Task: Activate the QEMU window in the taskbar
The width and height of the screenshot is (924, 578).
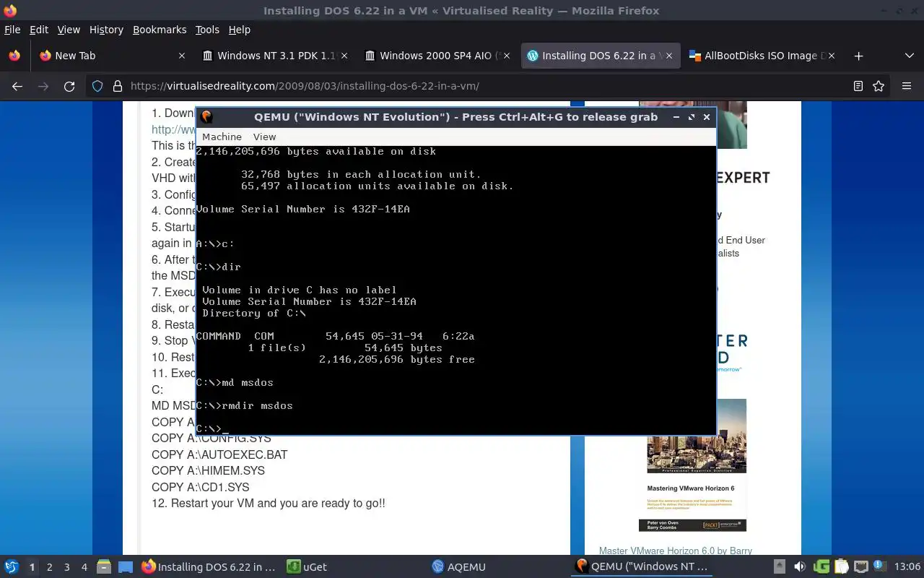Action: tap(642, 567)
